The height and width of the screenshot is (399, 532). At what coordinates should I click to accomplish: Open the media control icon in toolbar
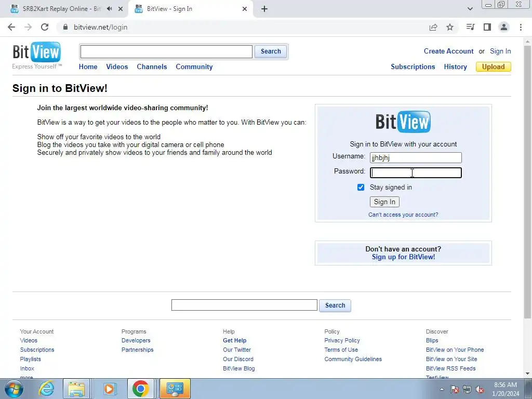click(x=470, y=27)
